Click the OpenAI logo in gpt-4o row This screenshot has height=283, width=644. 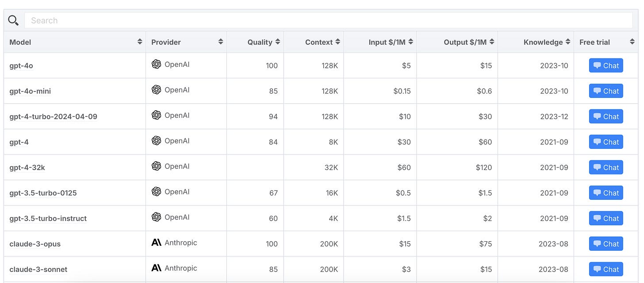[x=156, y=64]
